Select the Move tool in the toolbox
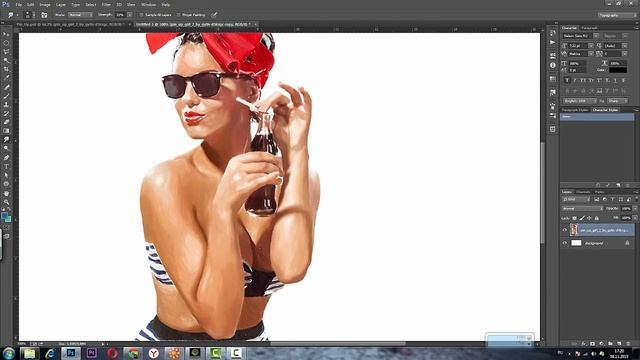 6,34
